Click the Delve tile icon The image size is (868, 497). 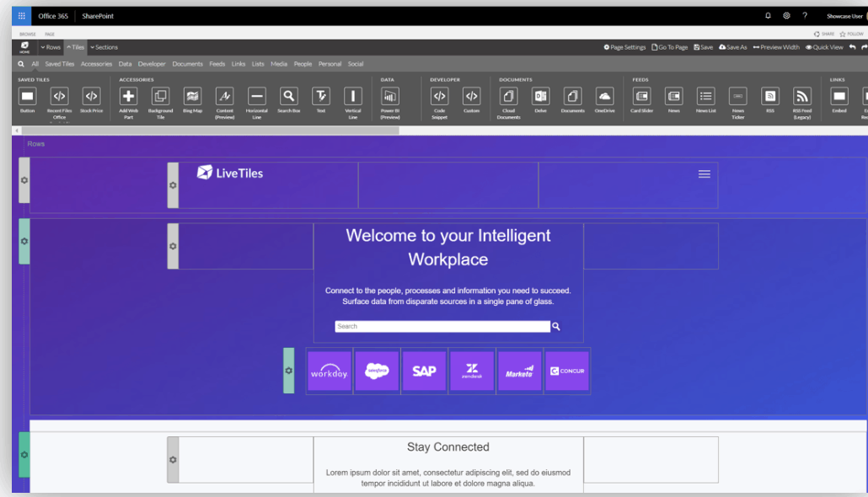coord(540,97)
